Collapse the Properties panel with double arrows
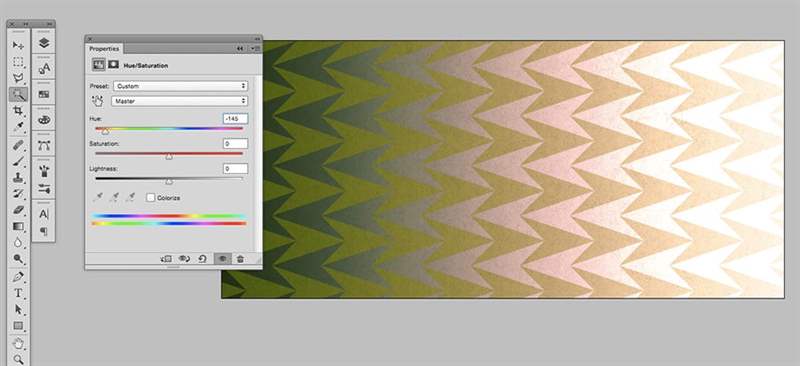Image resolution: width=800 pixels, height=366 pixels. click(240, 48)
